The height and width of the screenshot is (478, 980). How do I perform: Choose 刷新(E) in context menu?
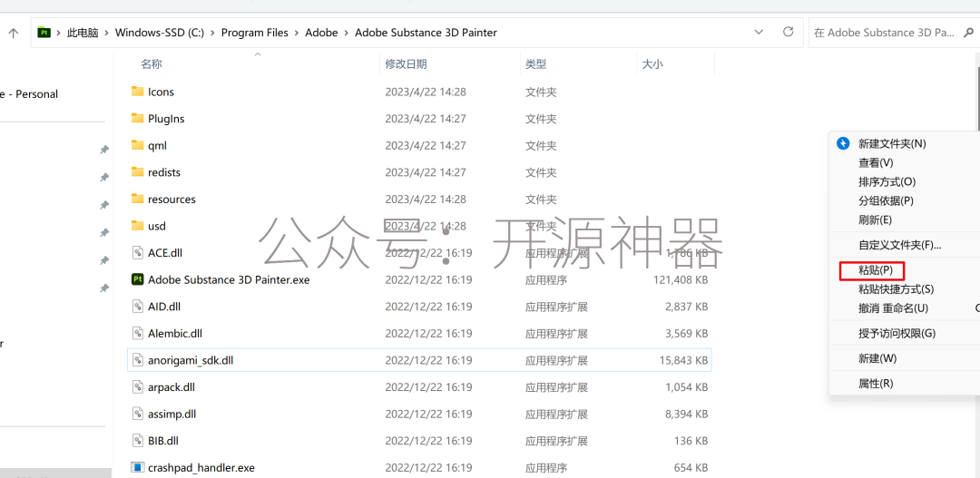click(875, 219)
